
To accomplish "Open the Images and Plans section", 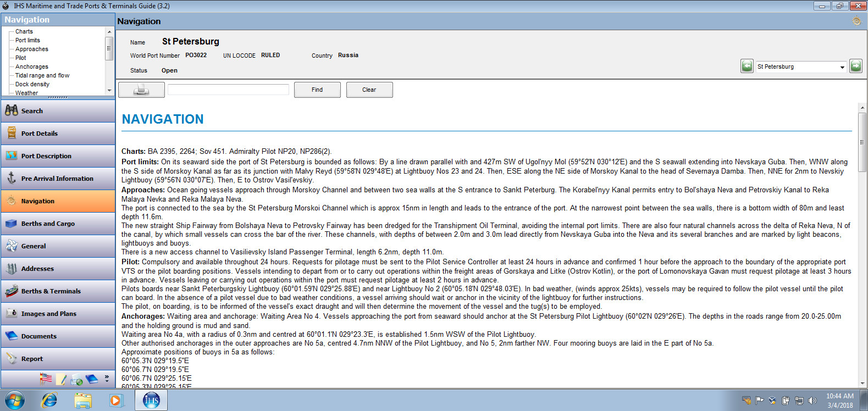I will pos(48,314).
